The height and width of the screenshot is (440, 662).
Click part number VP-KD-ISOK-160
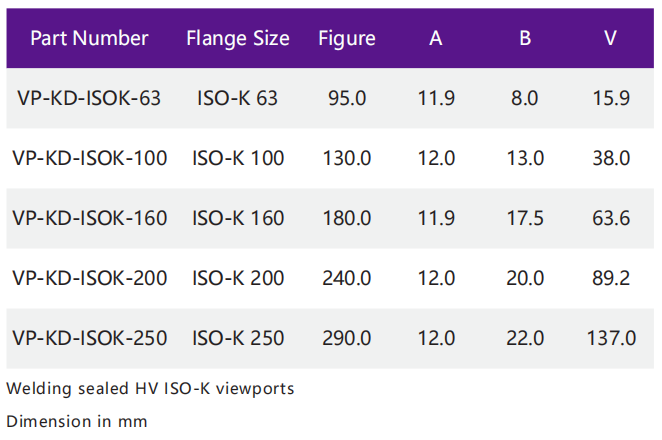[89, 218]
